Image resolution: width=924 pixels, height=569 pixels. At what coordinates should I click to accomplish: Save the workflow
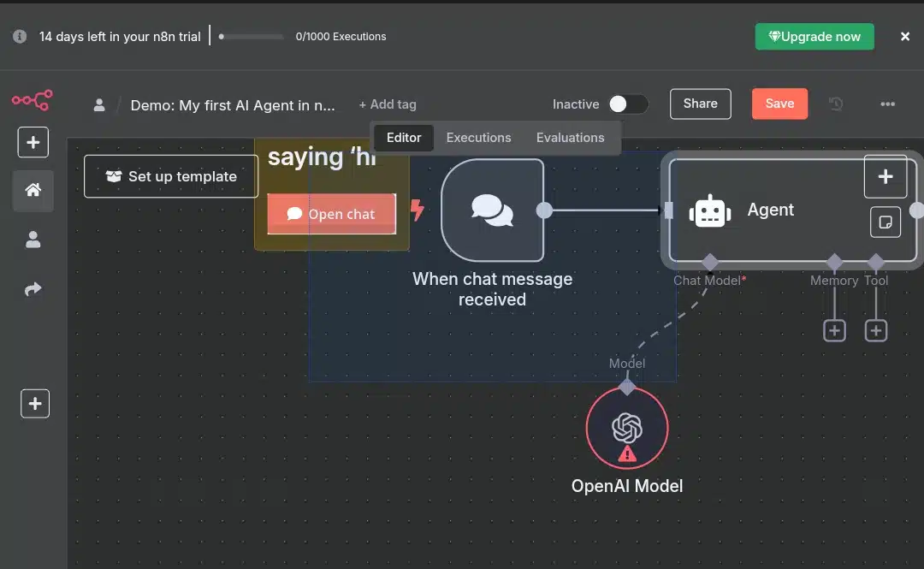coord(779,104)
